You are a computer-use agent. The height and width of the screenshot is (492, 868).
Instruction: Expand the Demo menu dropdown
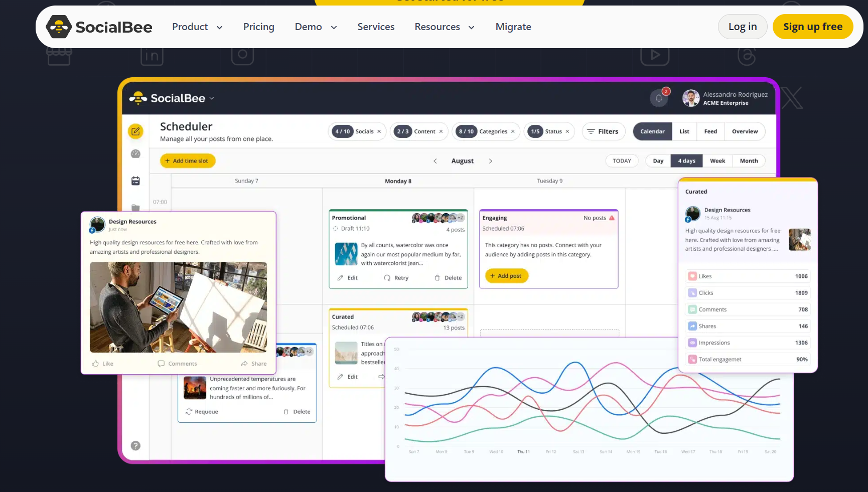click(x=316, y=27)
